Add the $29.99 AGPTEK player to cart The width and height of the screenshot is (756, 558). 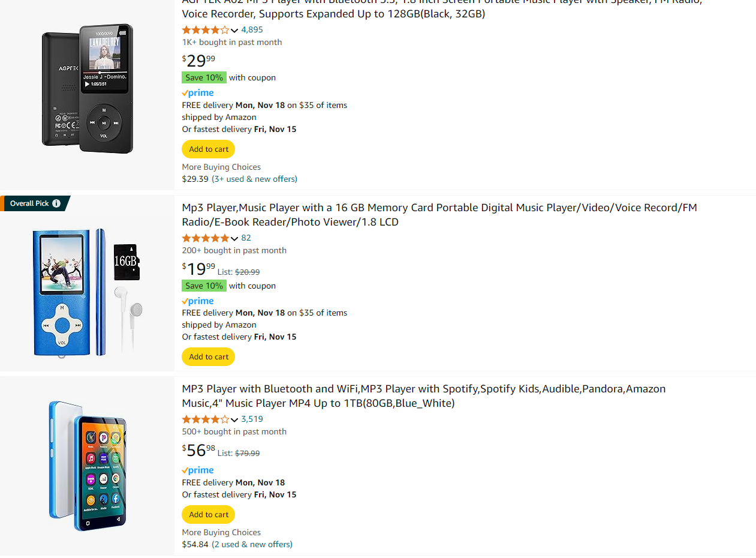click(209, 149)
